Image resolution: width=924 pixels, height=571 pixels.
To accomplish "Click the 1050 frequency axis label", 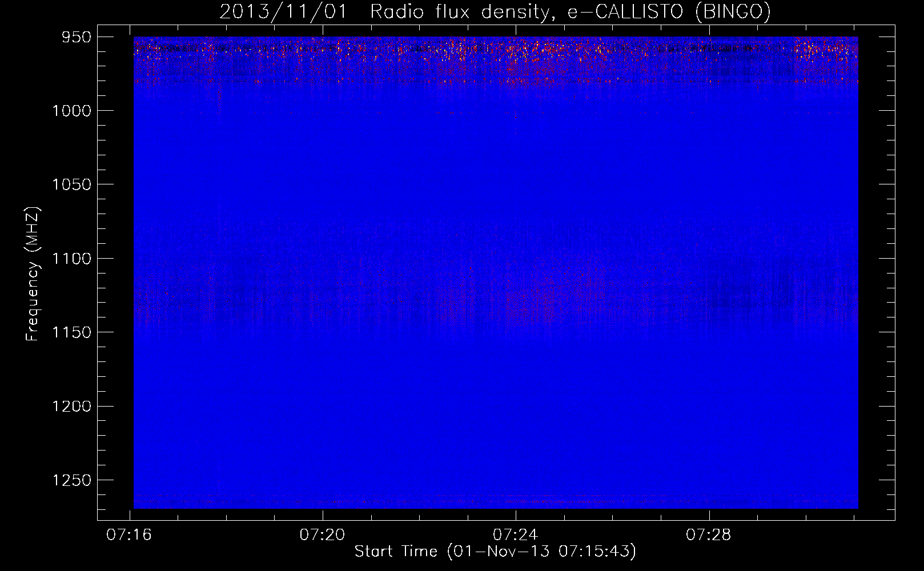I will click(71, 184).
